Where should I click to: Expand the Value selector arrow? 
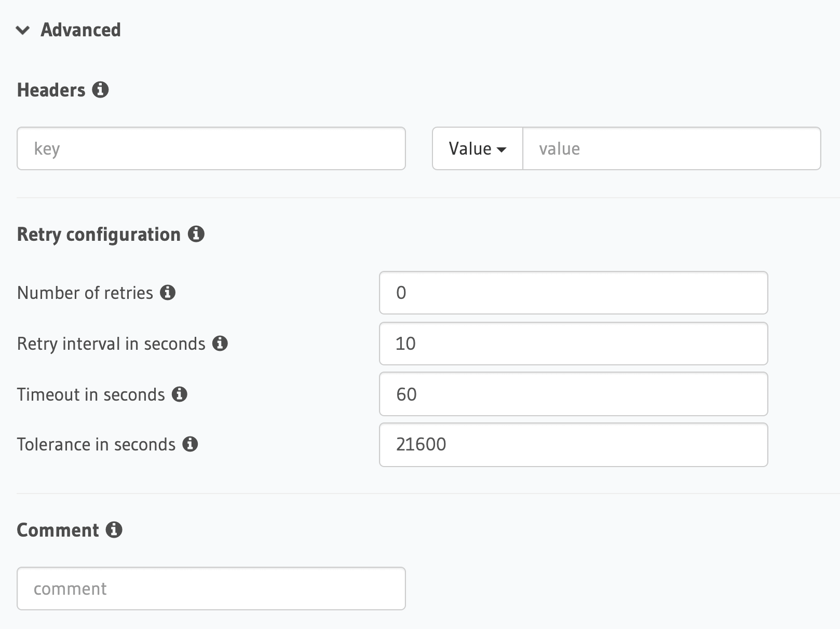[x=502, y=149]
